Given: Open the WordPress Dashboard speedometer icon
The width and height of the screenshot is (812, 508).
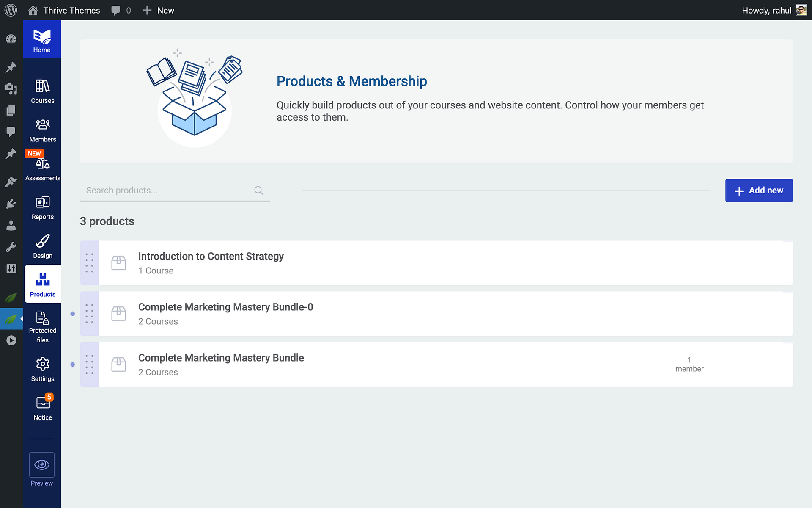Looking at the screenshot, I should click(x=11, y=39).
